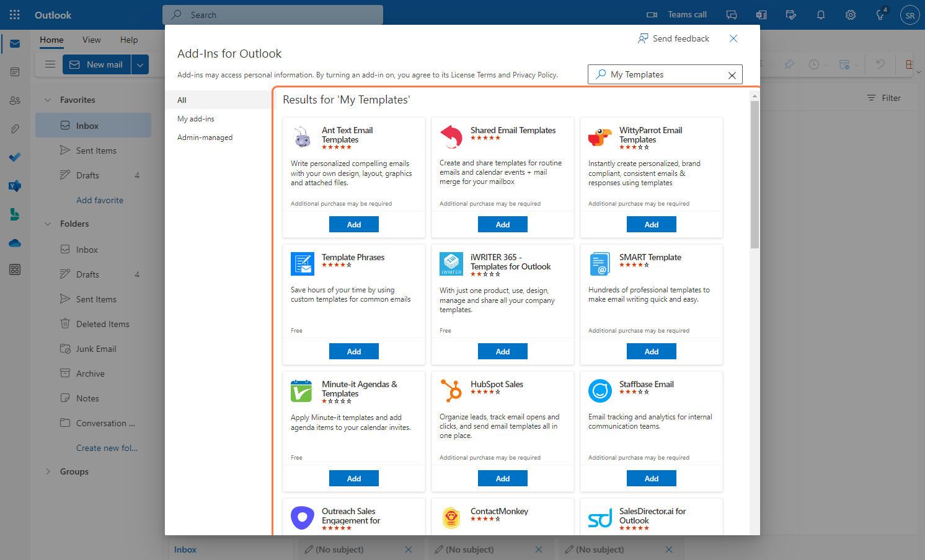
Task: Select the Admin-managed category
Action: point(218,138)
